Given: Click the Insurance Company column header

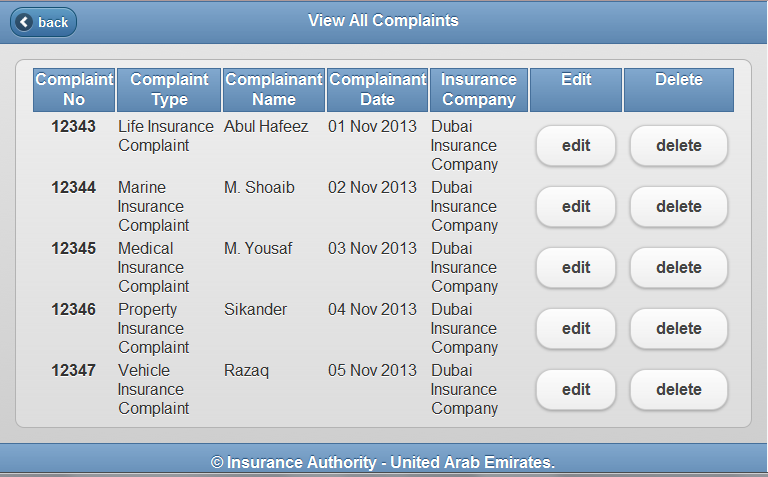Looking at the screenshot, I should (479, 90).
